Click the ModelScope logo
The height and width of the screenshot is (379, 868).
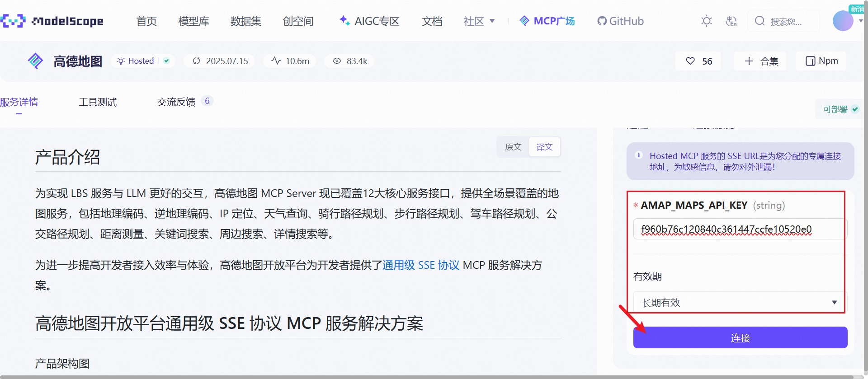tap(52, 21)
